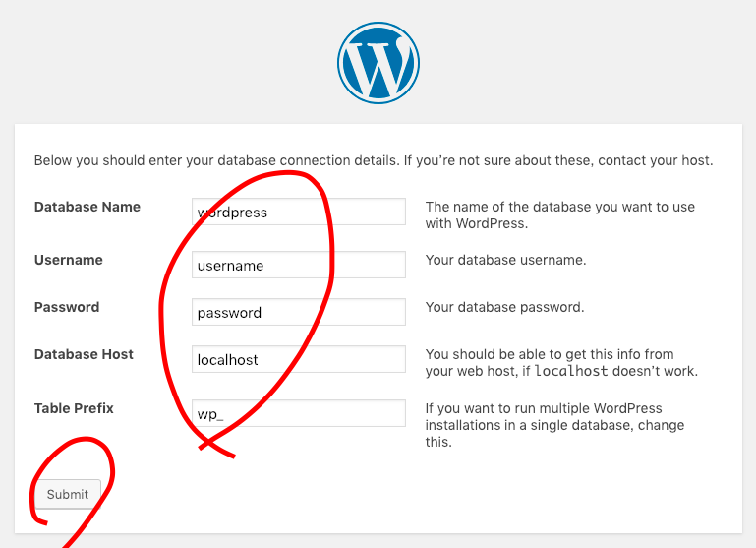Screen dimensions: 756x548
Task: Click the Table Prefix input box
Action: tap(299, 413)
